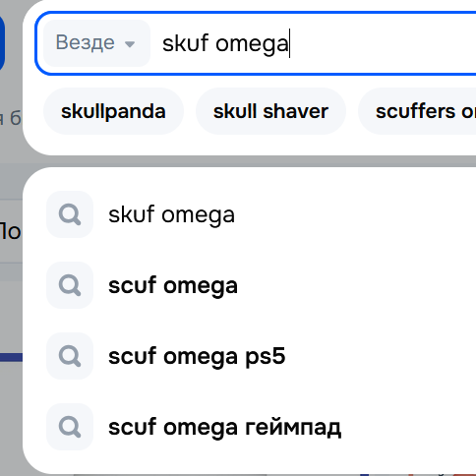Viewport: 476px width, 476px height.
Task: Select the 'skuf omega' suggestion text
Action: coord(171,215)
